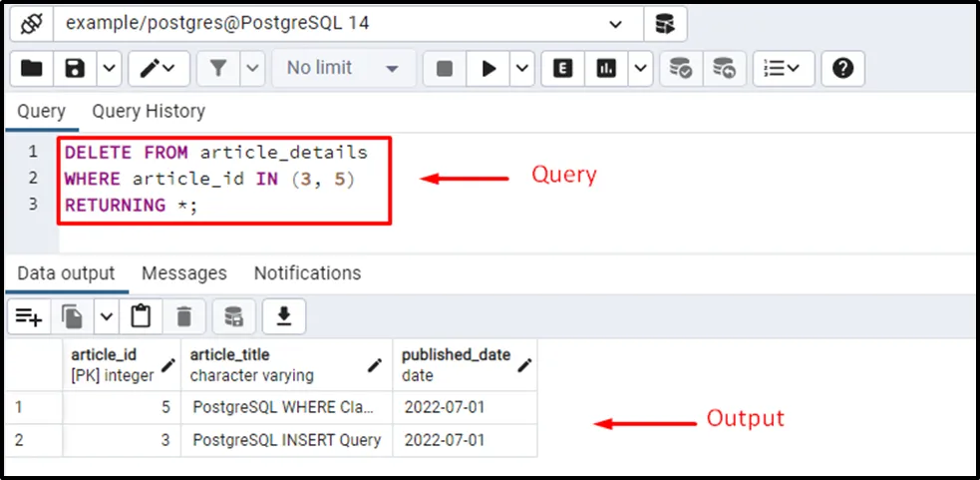Click the Explain (E) icon

(563, 68)
